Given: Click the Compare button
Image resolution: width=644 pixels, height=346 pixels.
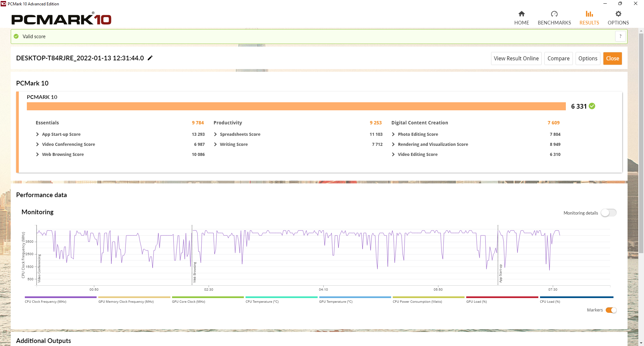Looking at the screenshot, I should [x=558, y=58].
